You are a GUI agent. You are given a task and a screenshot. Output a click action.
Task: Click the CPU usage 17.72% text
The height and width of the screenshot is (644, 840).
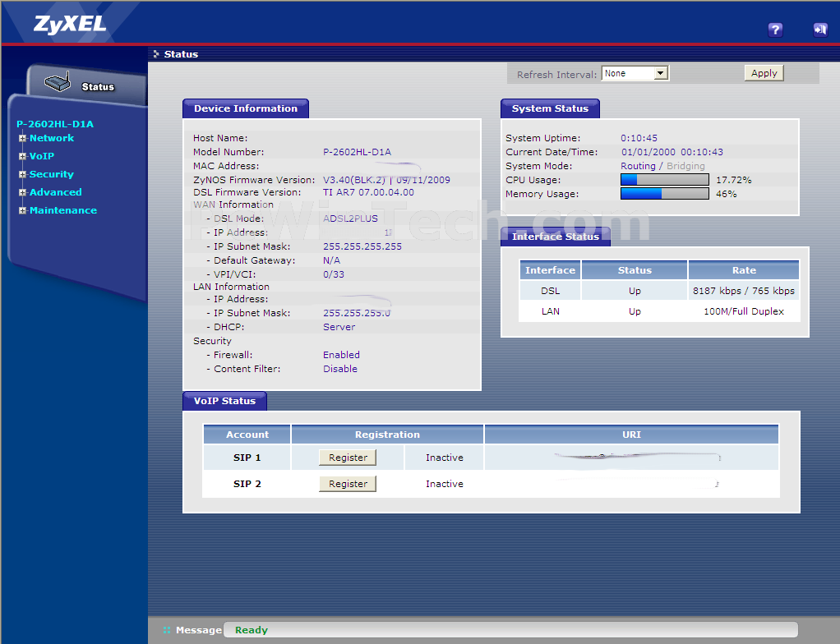(x=734, y=180)
